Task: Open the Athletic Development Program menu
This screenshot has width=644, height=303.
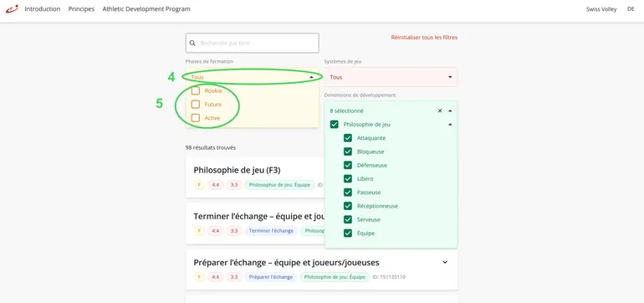Action: coord(146,8)
